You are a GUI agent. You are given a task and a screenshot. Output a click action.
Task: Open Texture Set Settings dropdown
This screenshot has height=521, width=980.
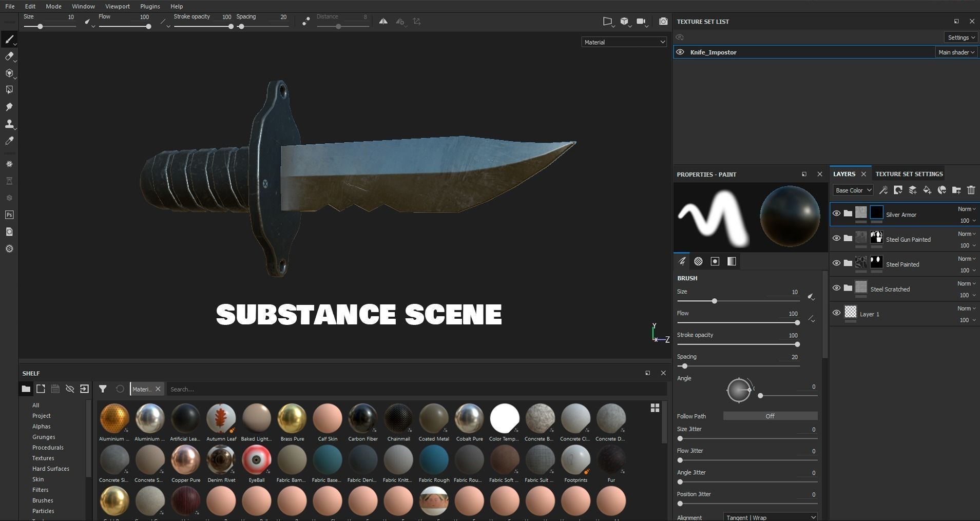click(x=960, y=37)
